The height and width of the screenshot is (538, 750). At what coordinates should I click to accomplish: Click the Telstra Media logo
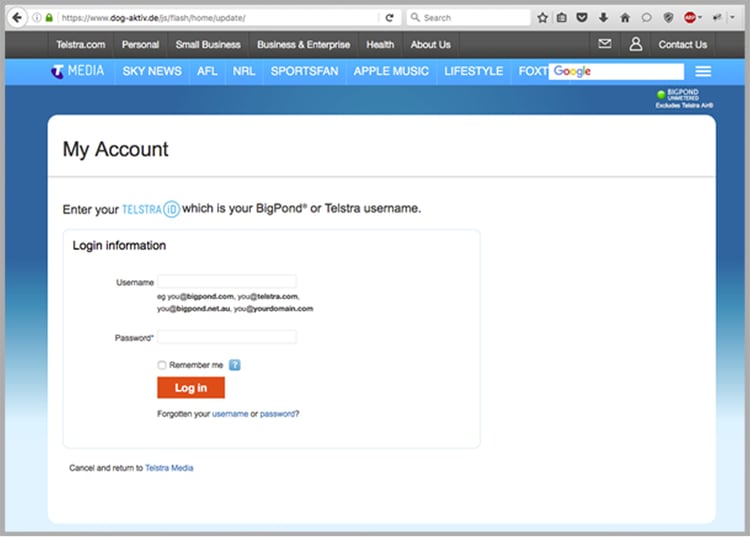pyautogui.click(x=77, y=71)
